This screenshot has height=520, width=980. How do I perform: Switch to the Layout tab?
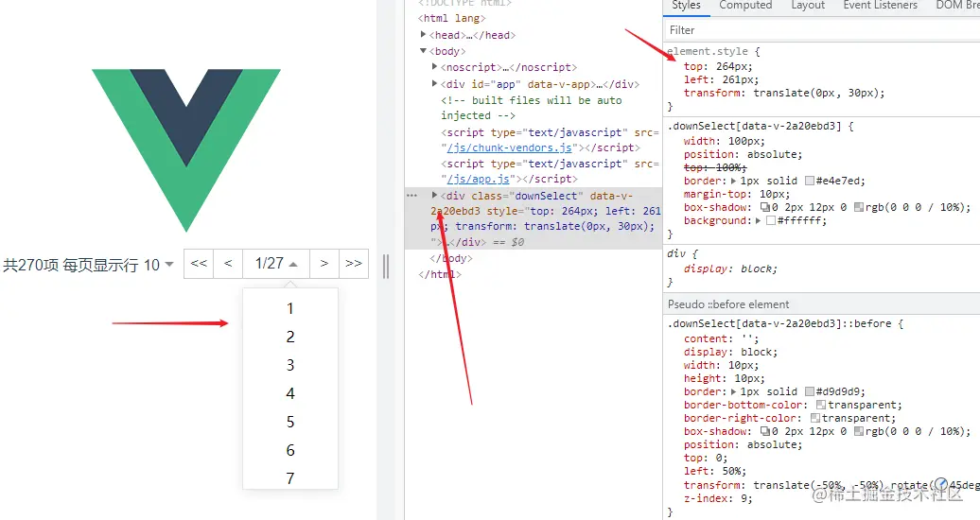(x=808, y=5)
